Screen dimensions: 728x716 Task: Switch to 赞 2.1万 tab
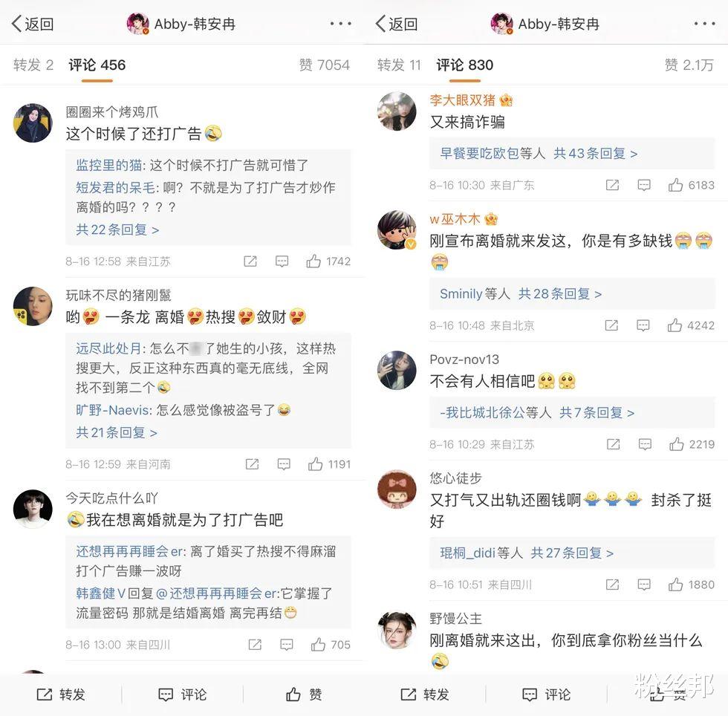pos(689,65)
